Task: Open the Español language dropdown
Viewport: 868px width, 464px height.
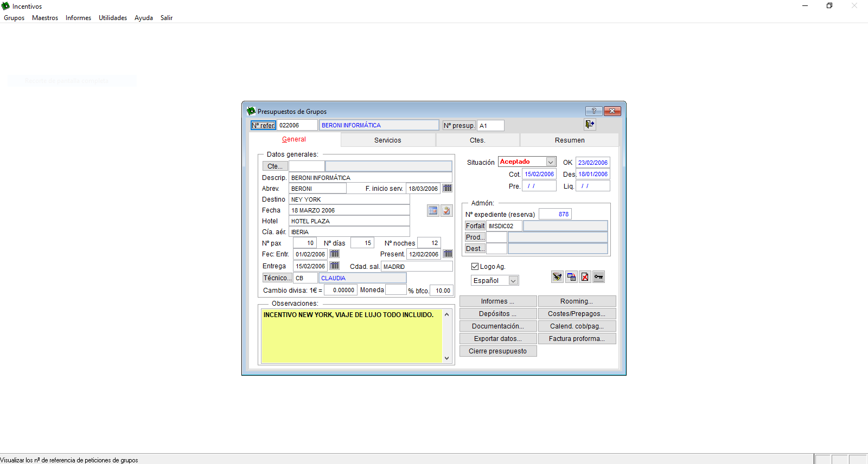Action: pyautogui.click(x=513, y=281)
